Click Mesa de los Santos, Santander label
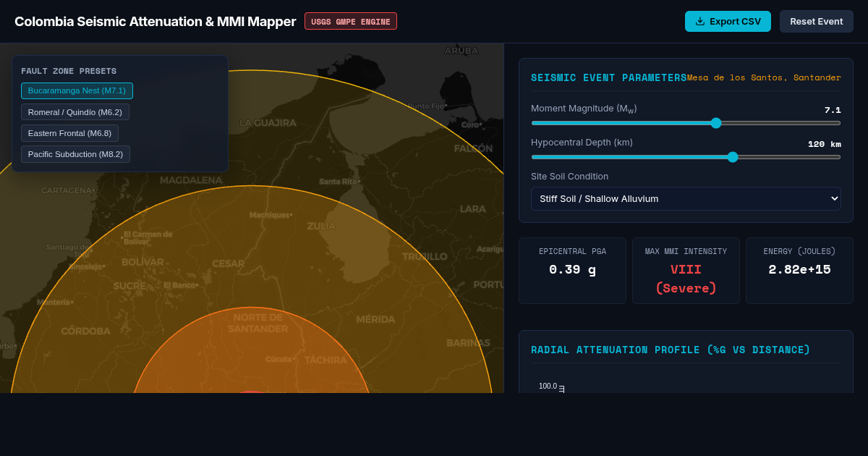Image resolution: width=868 pixels, height=456 pixels. [x=764, y=77]
